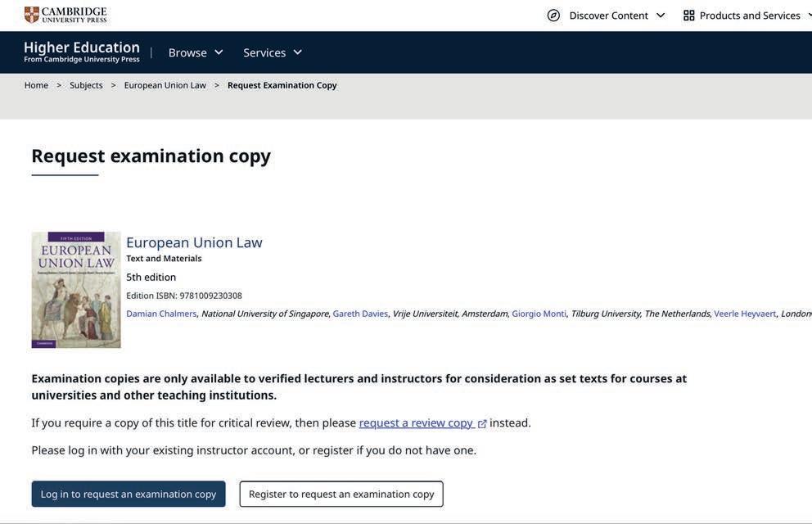Log in to request an examination copy

129,494
